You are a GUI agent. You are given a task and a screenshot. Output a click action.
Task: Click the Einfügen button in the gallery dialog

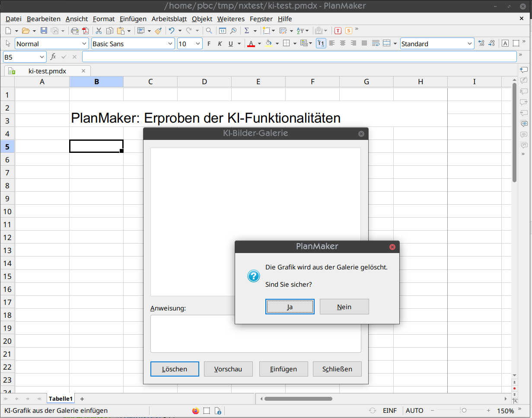tap(284, 369)
